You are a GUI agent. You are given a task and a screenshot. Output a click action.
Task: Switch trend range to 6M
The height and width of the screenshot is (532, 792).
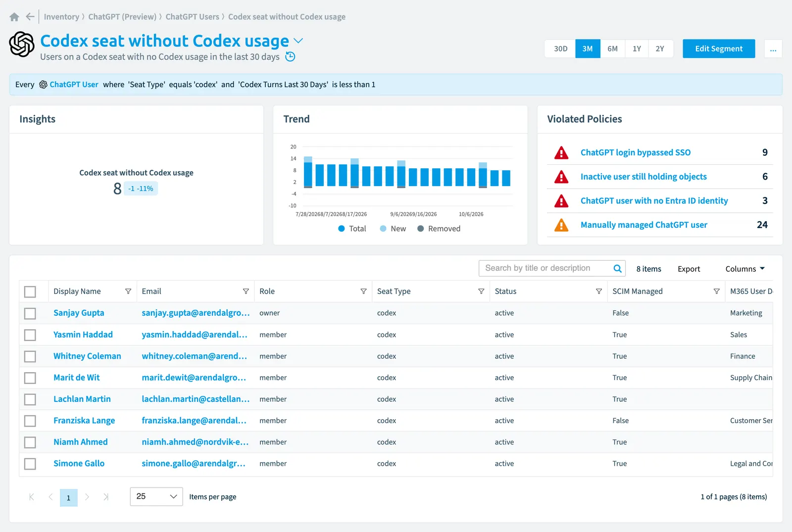(612, 49)
